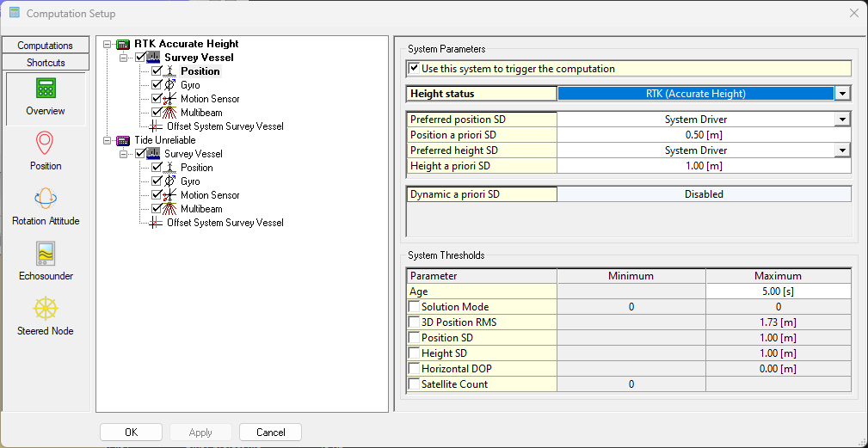Viewport: 868px width, 448px height.
Task: Click the Age maximum value field
Action: click(x=778, y=292)
